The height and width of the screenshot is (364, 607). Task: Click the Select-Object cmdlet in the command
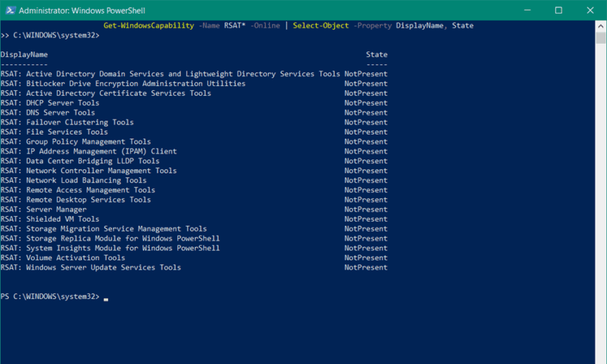(321, 25)
